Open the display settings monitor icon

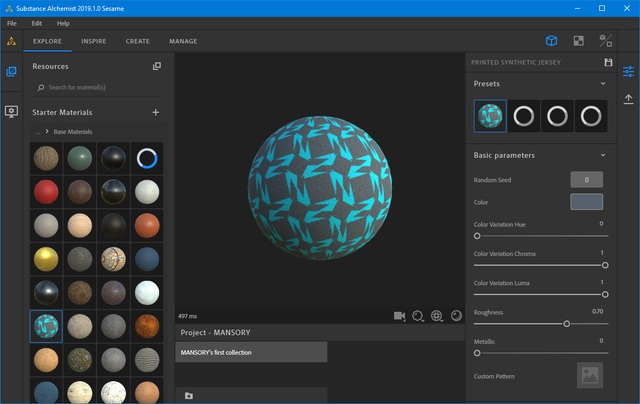(11, 111)
